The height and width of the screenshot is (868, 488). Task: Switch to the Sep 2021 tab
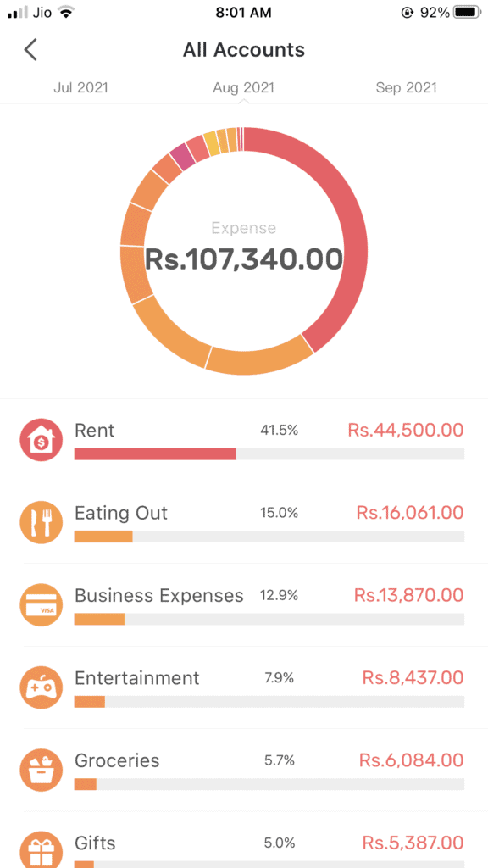point(406,87)
